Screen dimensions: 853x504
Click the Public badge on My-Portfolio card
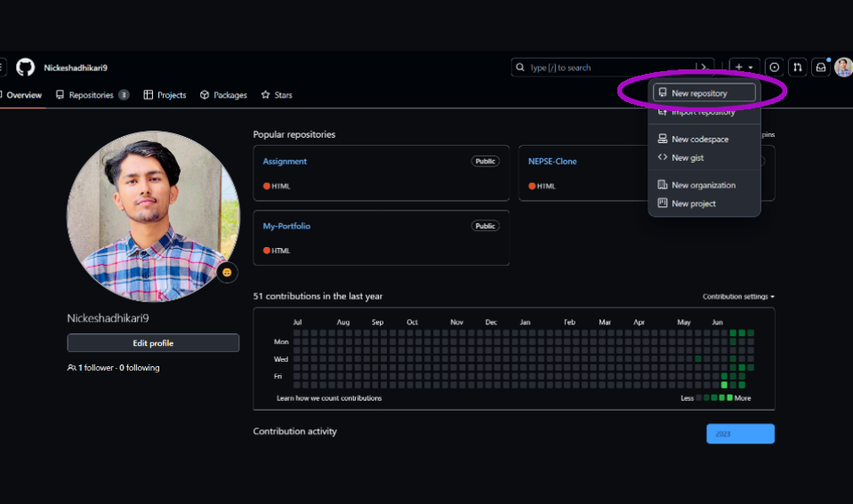[x=486, y=226]
